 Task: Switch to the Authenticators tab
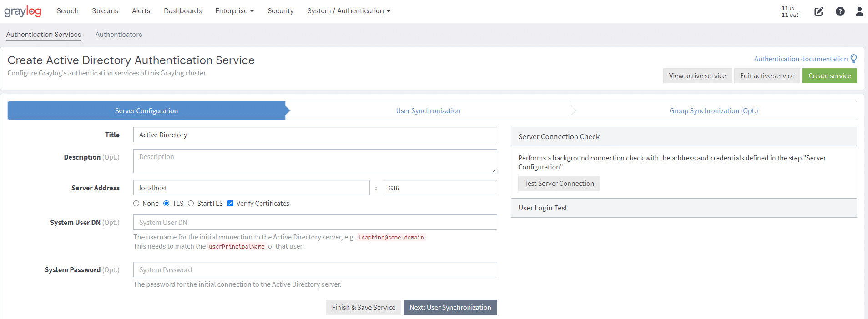(x=119, y=35)
